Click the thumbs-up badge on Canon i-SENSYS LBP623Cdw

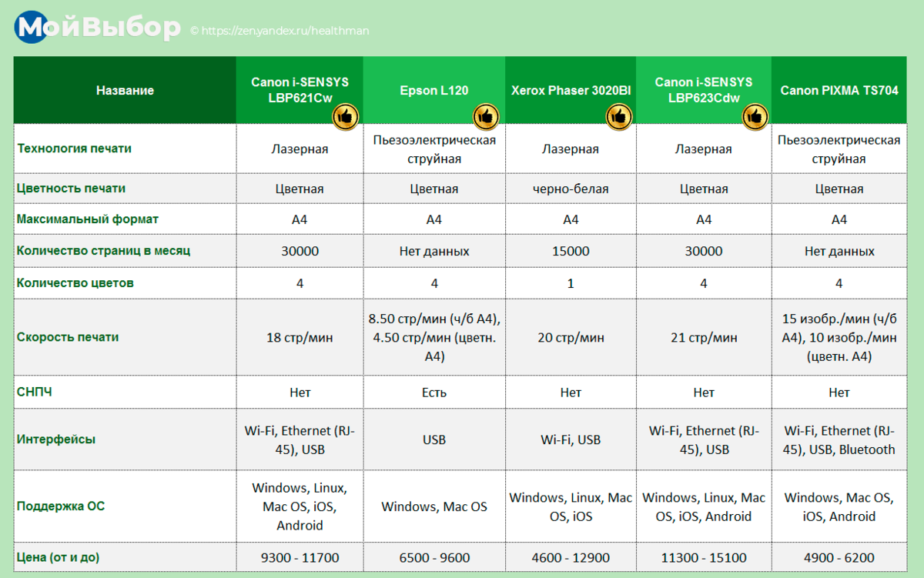[755, 116]
